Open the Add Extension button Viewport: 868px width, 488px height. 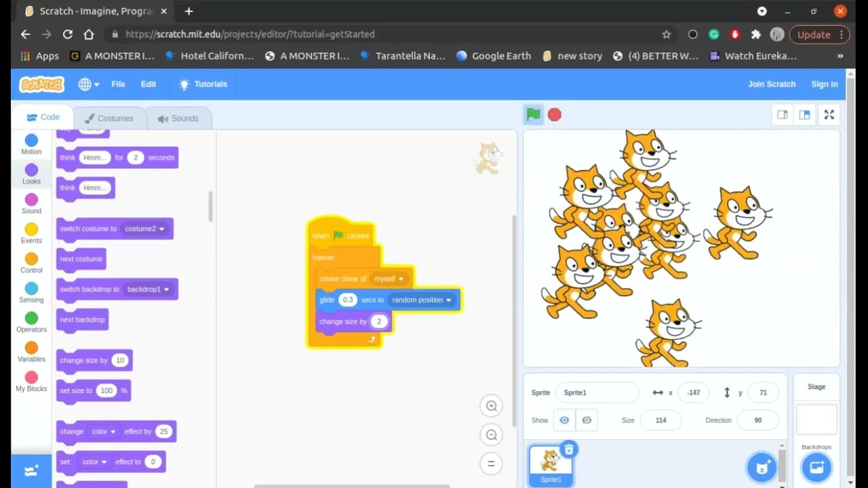[31, 471]
